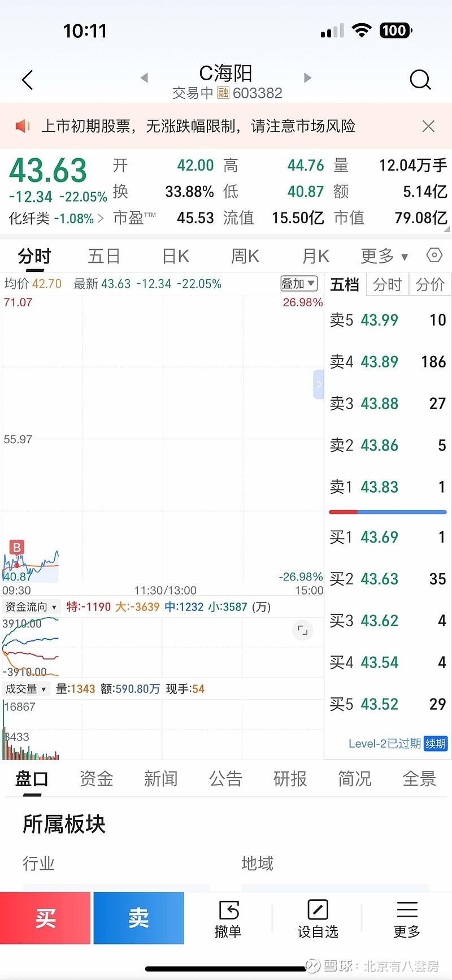Tap the large current price 43.63

pyautogui.click(x=48, y=170)
